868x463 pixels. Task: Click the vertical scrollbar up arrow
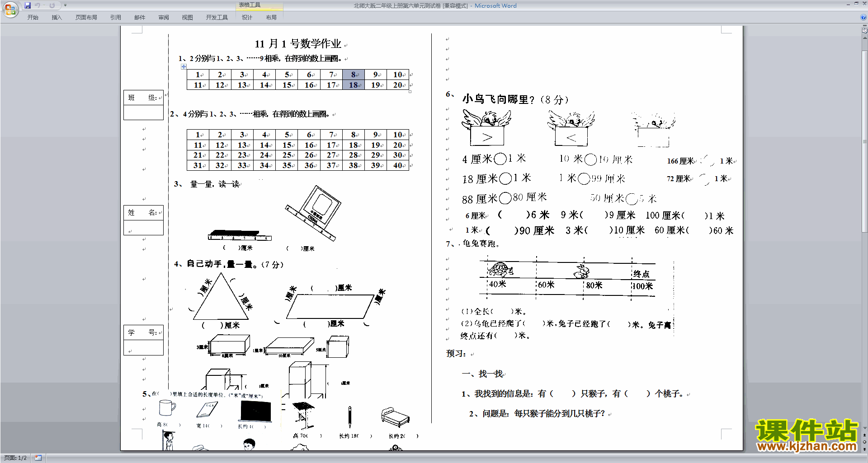click(865, 37)
